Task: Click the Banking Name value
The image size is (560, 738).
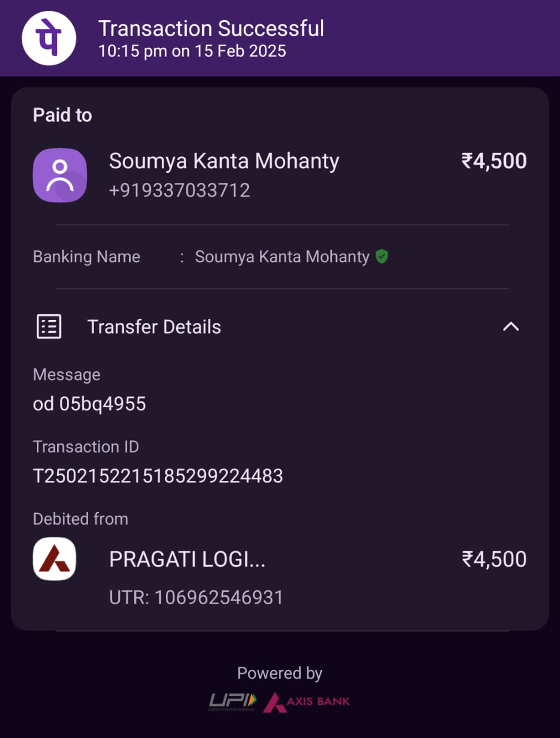Action: click(x=282, y=257)
